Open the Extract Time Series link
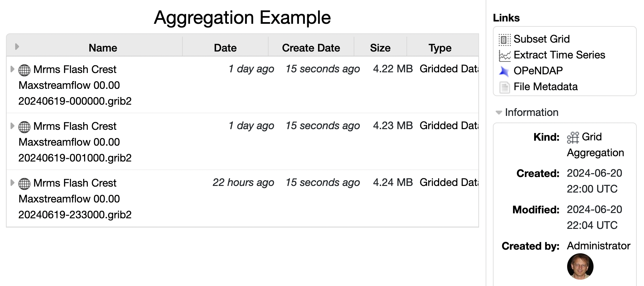Image resolution: width=644 pixels, height=286 pixels. click(560, 55)
